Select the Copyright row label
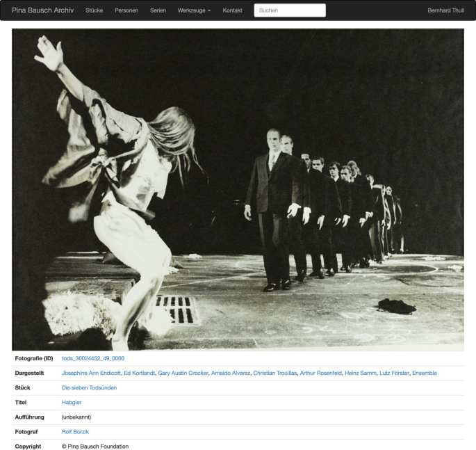The width and height of the screenshot is (476, 450). tap(28, 447)
